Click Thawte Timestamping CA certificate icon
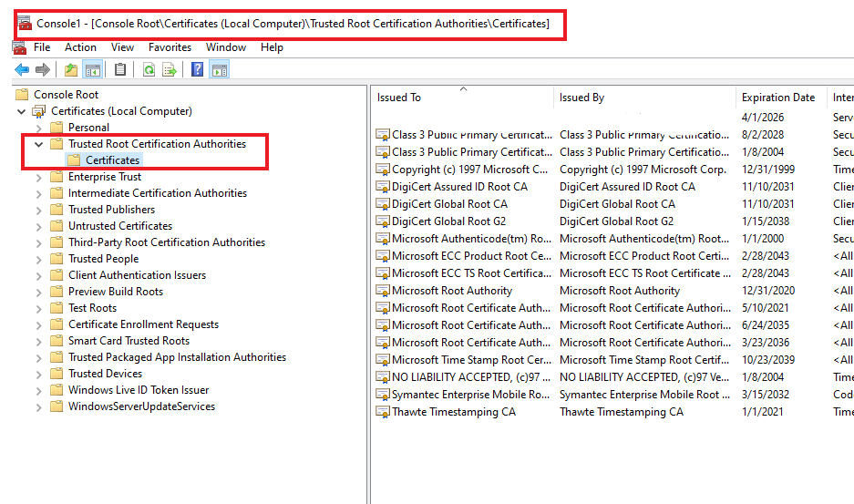854x504 pixels. [383, 412]
